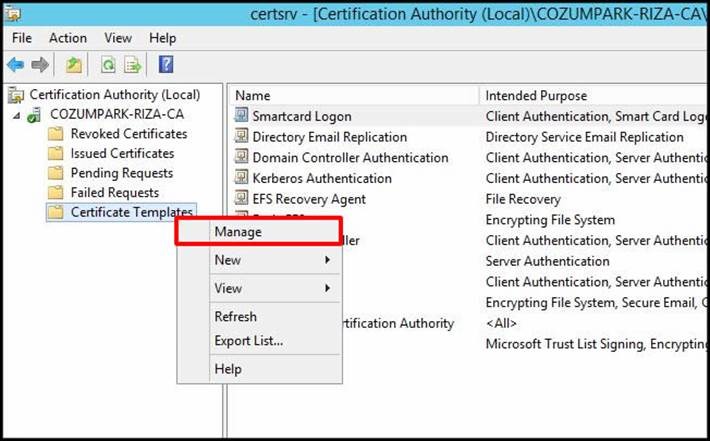
Task: Sort by the Name column header
Action: point(353,96)
